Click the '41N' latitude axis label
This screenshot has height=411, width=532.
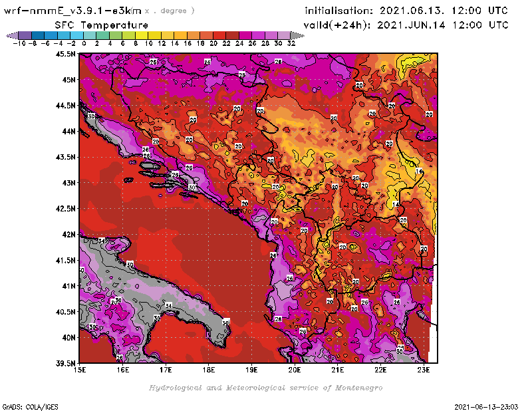[x=68, y=286]
